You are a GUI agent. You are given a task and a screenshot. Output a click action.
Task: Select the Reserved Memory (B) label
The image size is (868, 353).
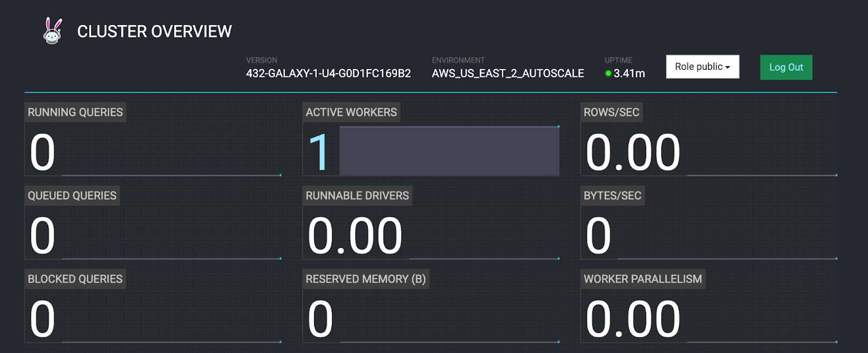click(x=366, y=279)
